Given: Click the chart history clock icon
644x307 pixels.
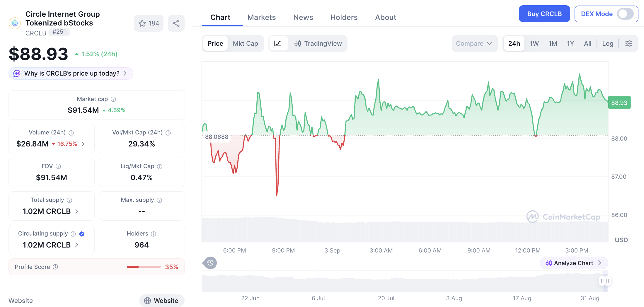Looking at the screenshot, I should tap(210, 263).
